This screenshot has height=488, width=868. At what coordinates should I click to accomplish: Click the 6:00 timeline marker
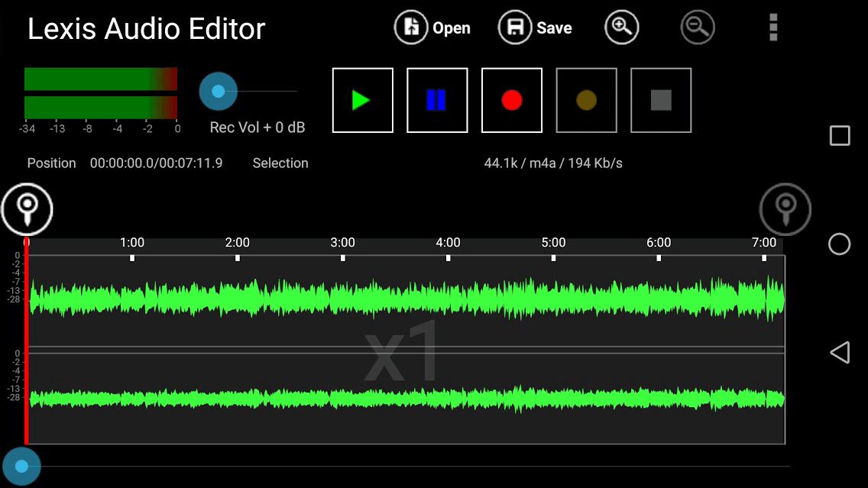point(659,242)
